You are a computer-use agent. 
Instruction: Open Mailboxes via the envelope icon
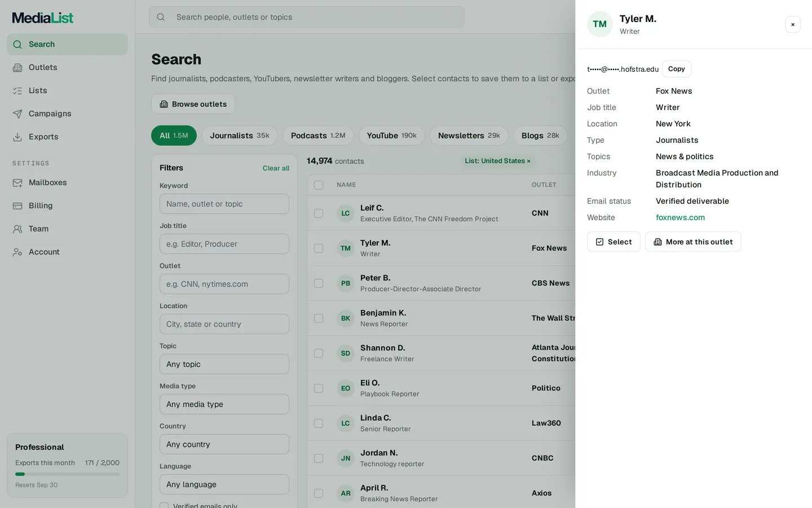tap(17, 182)
